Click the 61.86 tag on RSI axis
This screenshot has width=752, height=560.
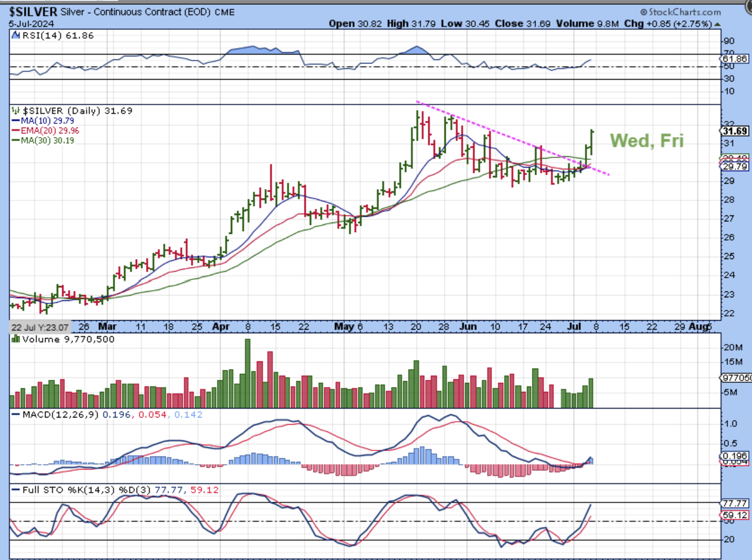[736, 59]
